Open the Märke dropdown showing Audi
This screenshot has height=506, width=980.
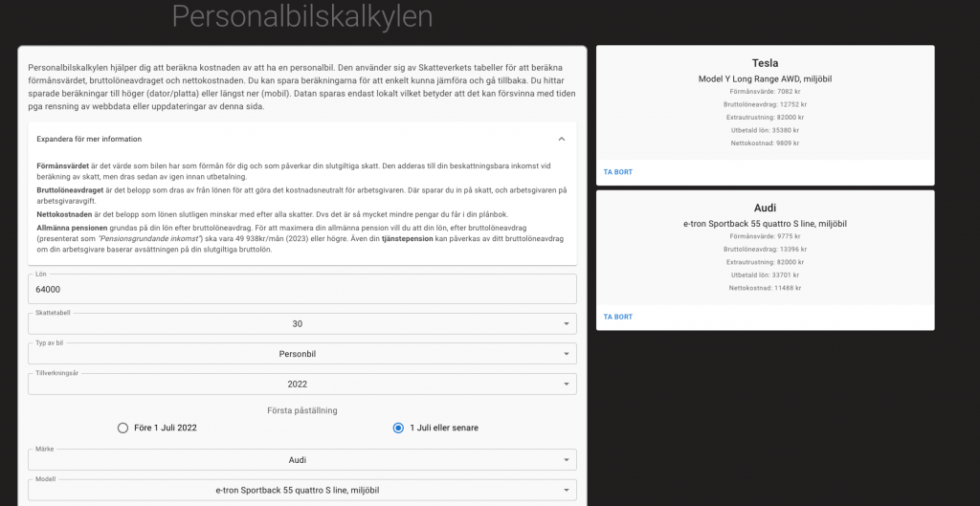(x=301, y=460)
